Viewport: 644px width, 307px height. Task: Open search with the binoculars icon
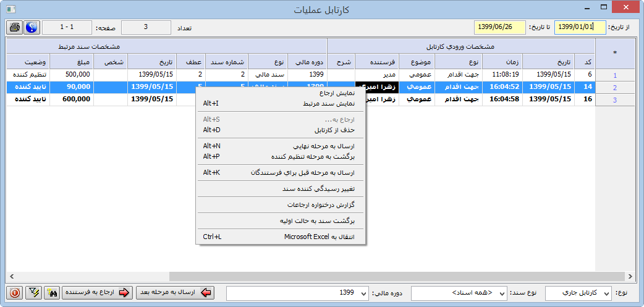point(52,293)
